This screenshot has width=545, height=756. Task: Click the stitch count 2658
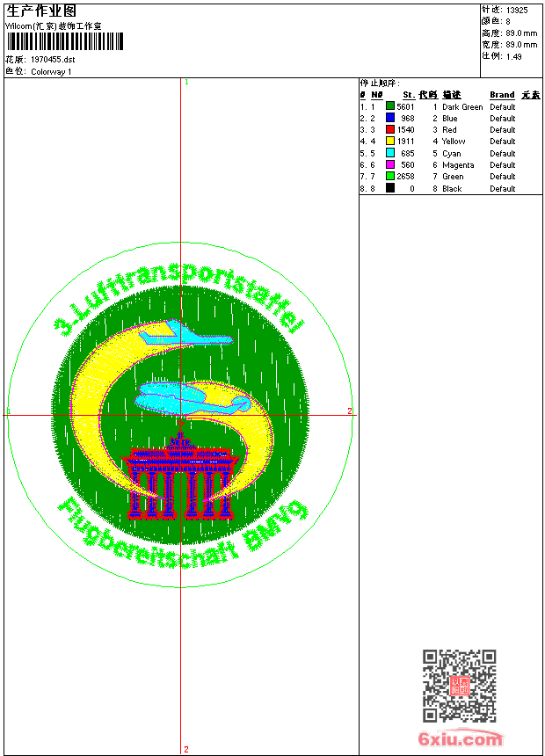coord(405,177)
